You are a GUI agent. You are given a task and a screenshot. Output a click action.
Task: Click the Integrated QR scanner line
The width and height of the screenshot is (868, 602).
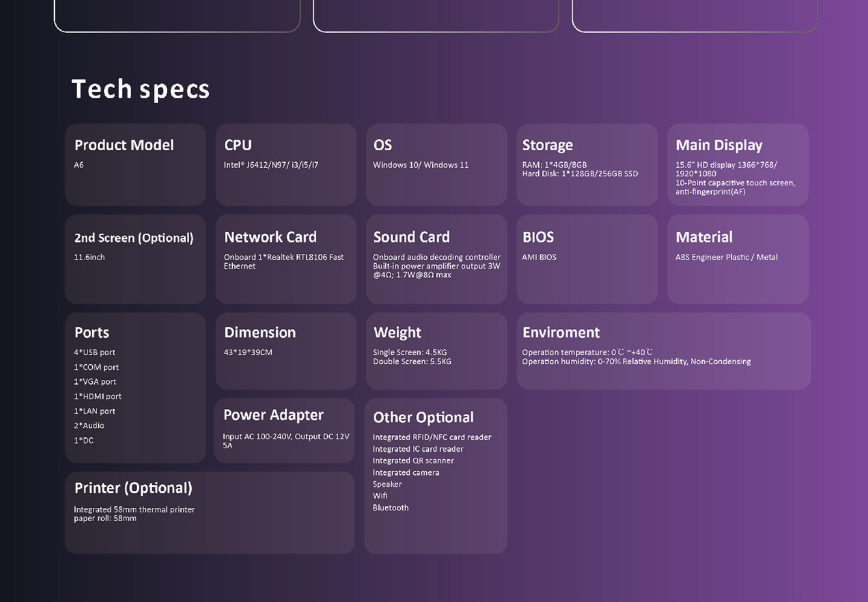[413, 461]
